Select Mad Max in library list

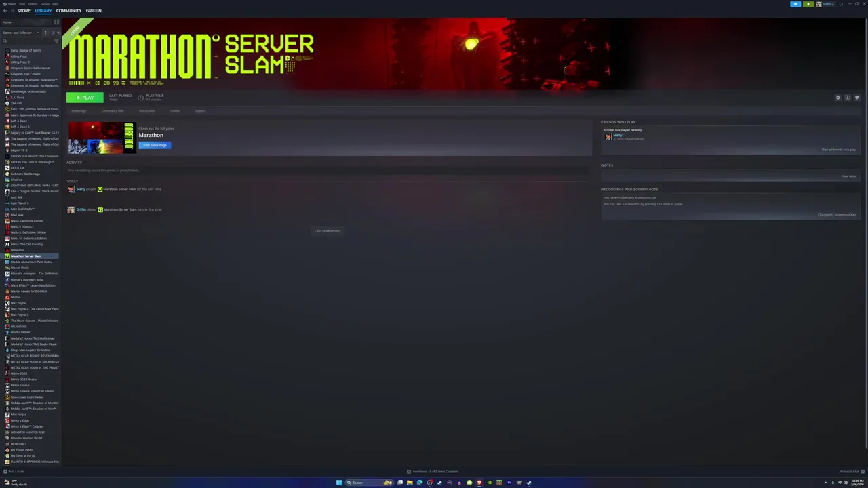17,215
